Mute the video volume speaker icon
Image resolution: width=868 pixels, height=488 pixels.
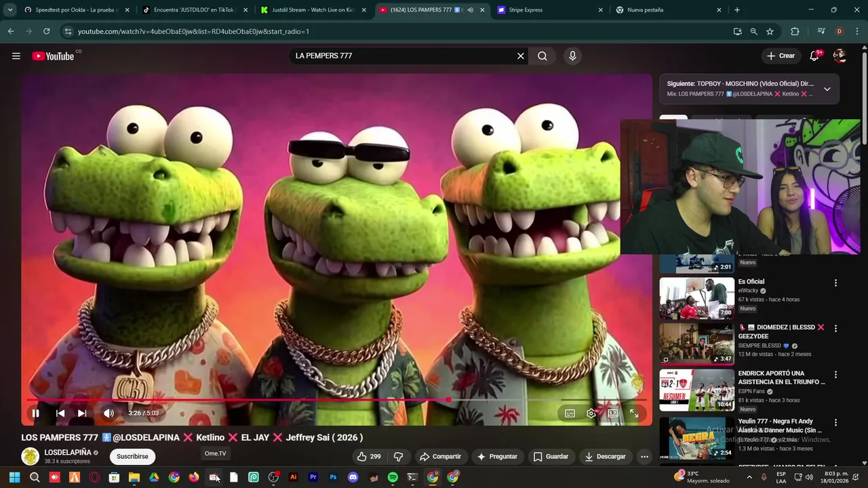pyautogui.click(x=108, y=413)
